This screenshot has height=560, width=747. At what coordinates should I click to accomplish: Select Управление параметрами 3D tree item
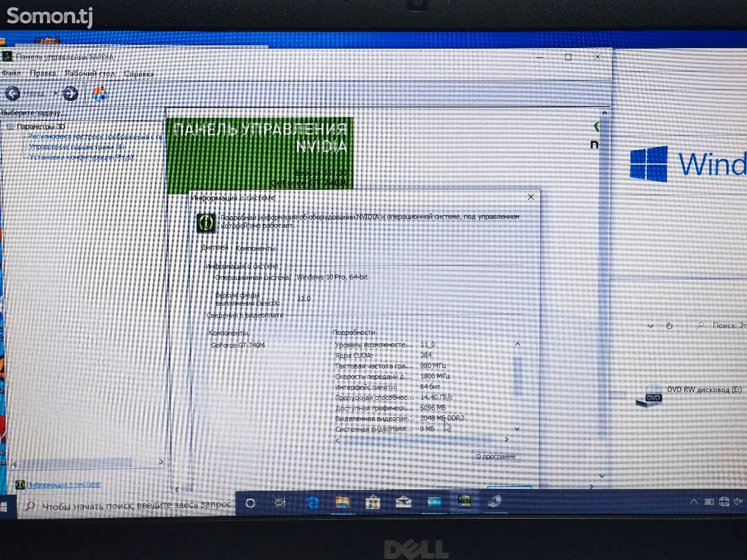(x=77, y=147)
